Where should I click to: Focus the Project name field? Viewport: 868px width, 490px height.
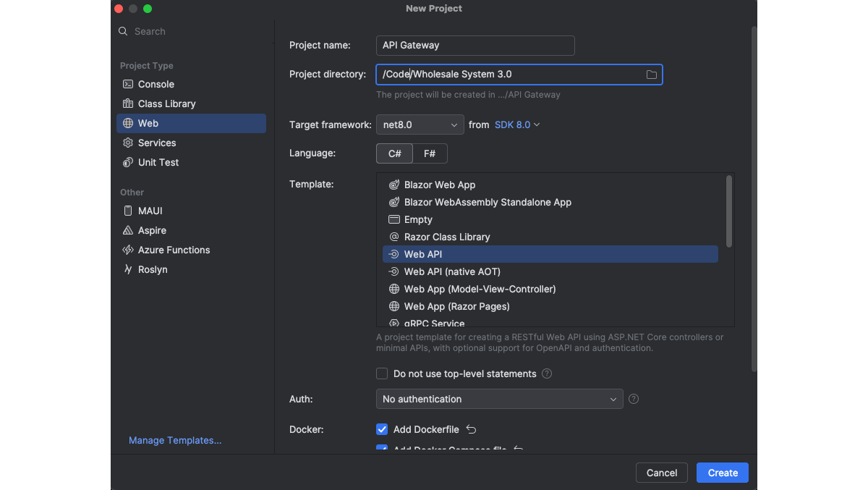(x=475, y=45)
